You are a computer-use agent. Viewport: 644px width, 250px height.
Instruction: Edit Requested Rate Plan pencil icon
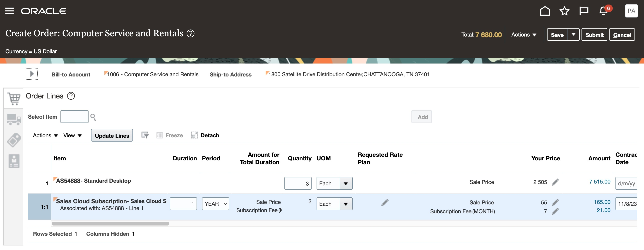[385, 202]
